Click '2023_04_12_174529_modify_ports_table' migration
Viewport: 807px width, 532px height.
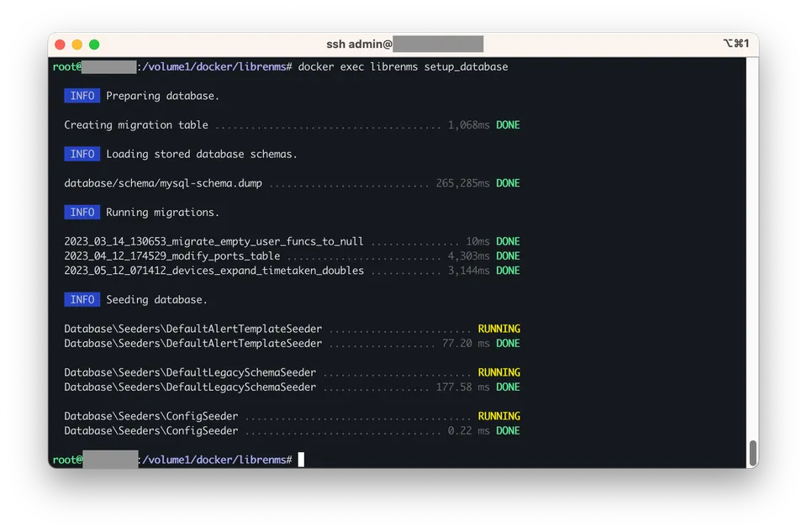pos(171,255)
